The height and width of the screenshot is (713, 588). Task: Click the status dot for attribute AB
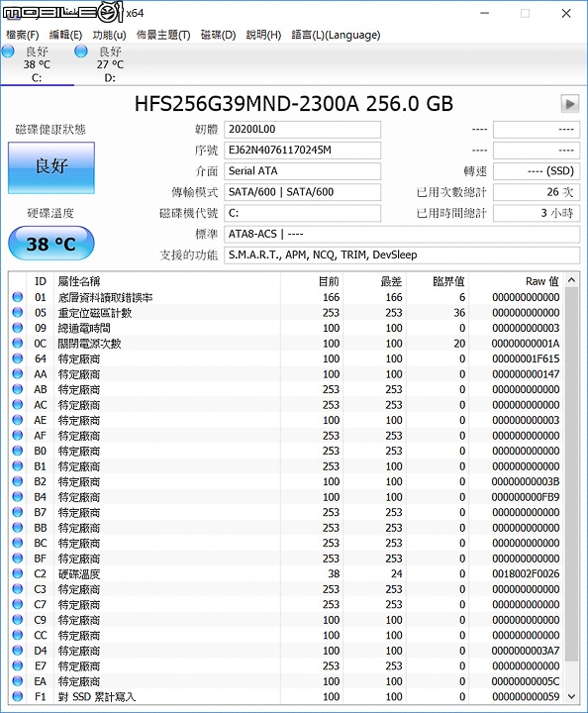18,389
